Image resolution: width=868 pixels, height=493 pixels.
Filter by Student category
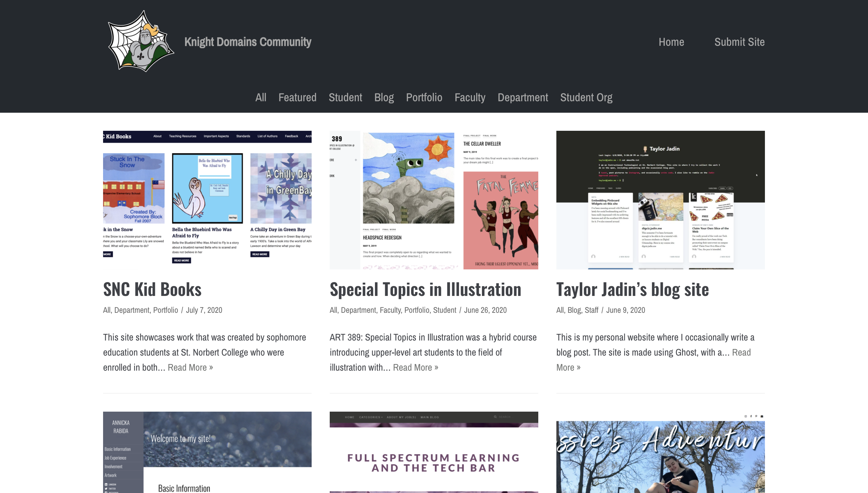point(345,98)
